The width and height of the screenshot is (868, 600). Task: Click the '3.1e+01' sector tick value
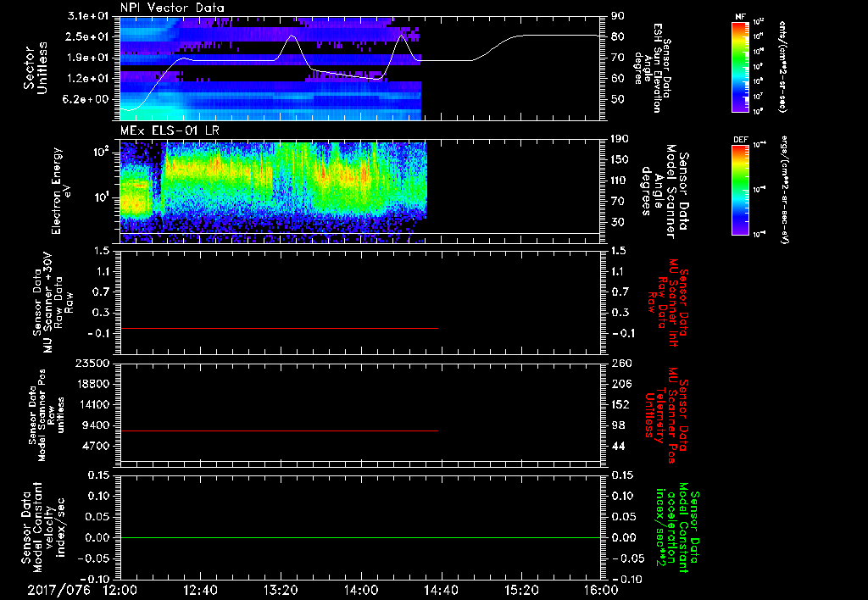pyautogui.click(x=88, y=16)
